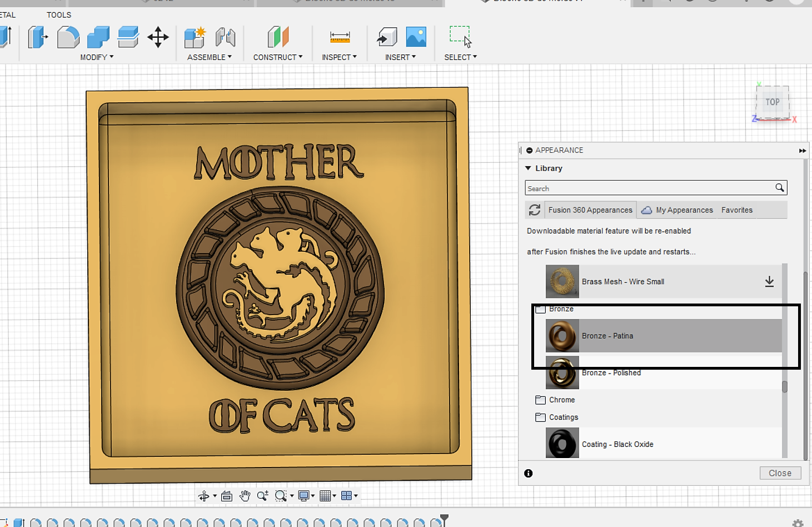Open the Favorites tab

pyautogui.click(x=737, y=210)
